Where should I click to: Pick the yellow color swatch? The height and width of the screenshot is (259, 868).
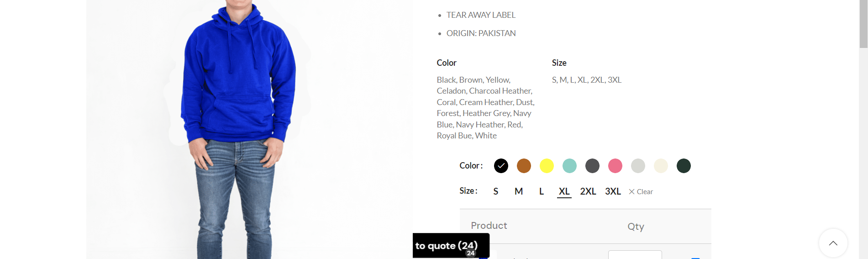[547, 166]
